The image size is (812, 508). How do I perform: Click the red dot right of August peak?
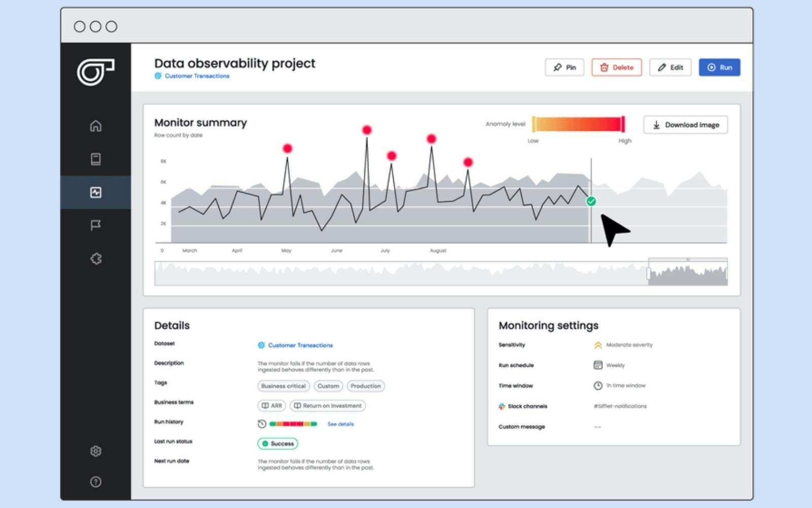[468, 162]
